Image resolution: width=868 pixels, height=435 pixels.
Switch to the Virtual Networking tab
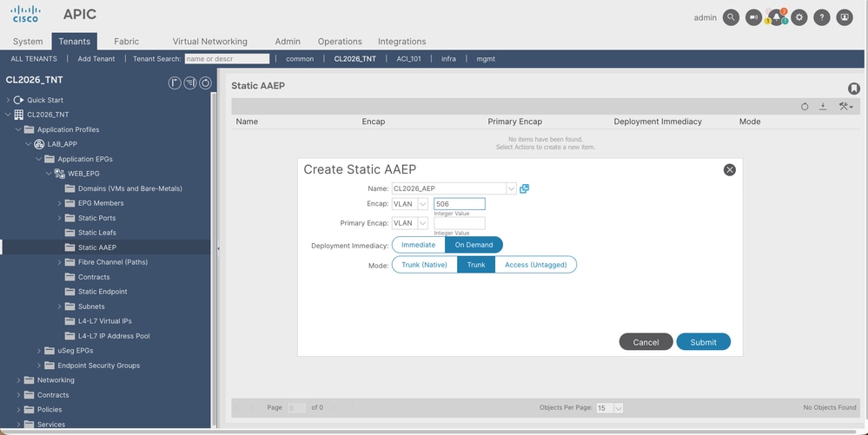[209, 42]
